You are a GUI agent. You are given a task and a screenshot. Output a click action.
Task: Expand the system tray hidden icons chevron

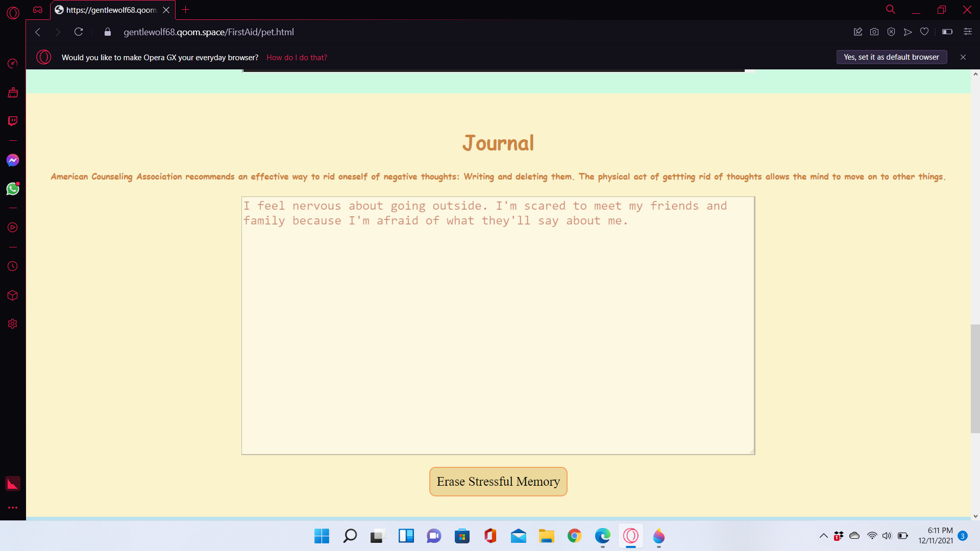pos(823,536)
